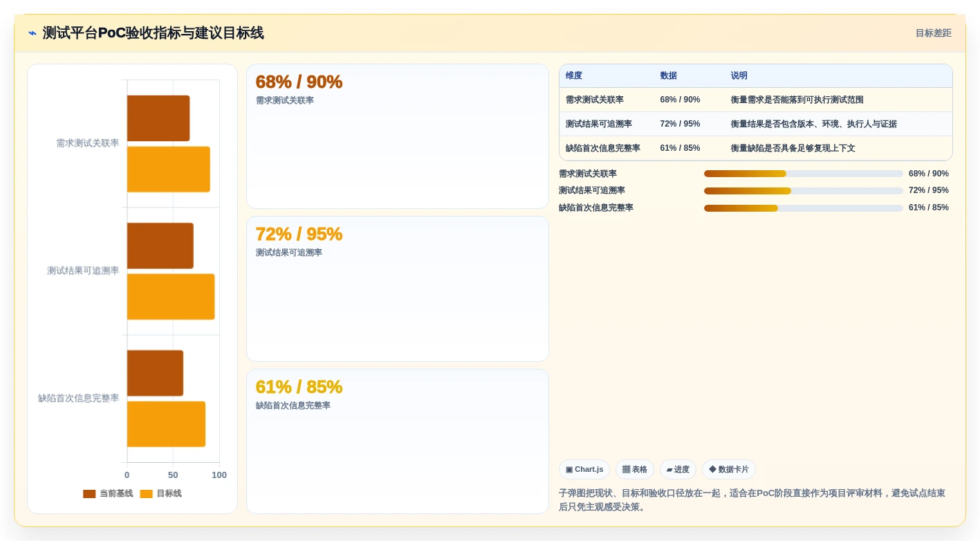This screenshot has height=541, width=980.
Task: Click the 100 tick on chart axis
Action: (x=219, y=475)
